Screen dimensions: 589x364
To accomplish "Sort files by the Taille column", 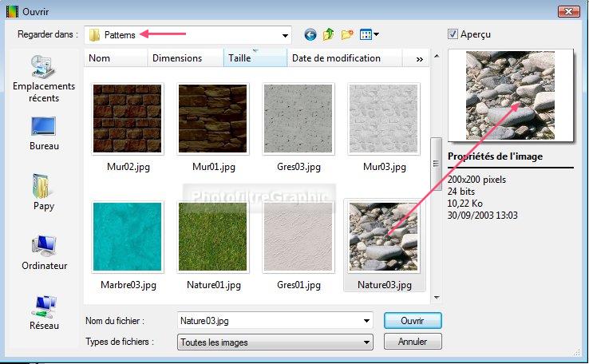I will tap(254, 58).
